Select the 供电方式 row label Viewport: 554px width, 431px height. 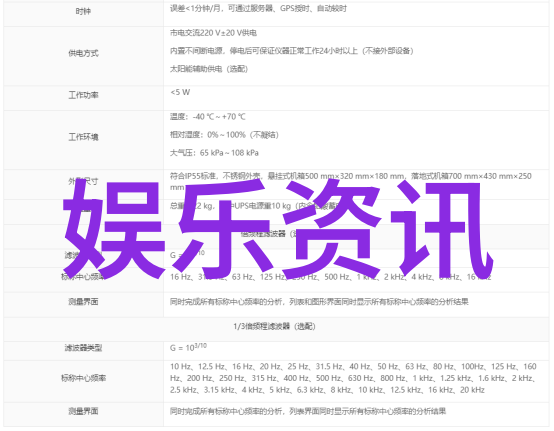coord(83,53)
